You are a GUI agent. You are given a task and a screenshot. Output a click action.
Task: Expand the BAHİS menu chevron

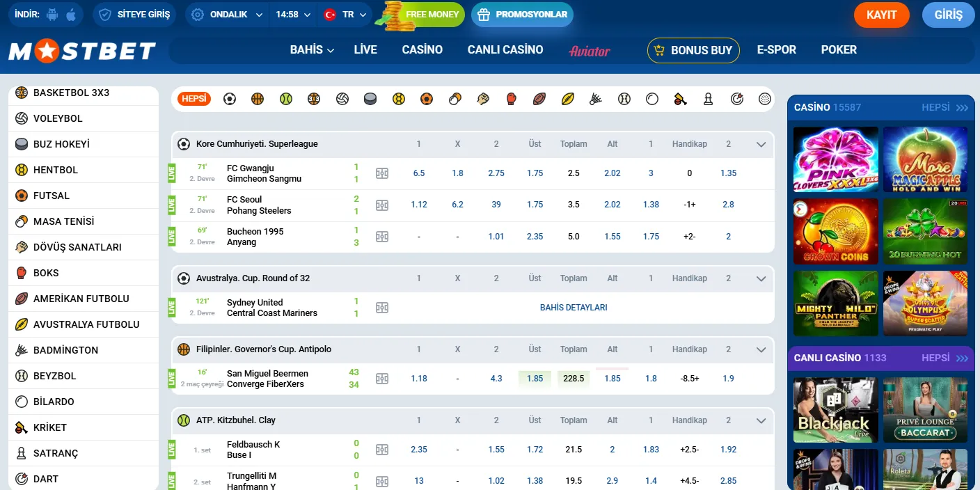coord(331,50)
